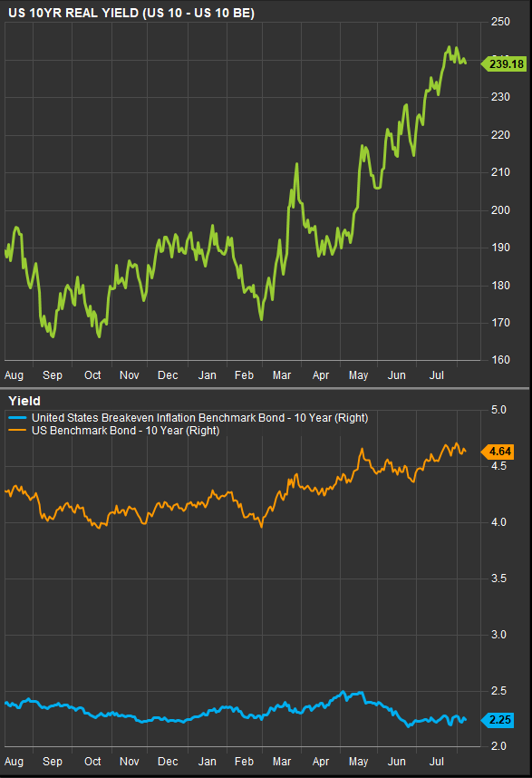532x778 pixels.
Task: Click the 5.0 tick on yield axis
Action: coord(498,410)
